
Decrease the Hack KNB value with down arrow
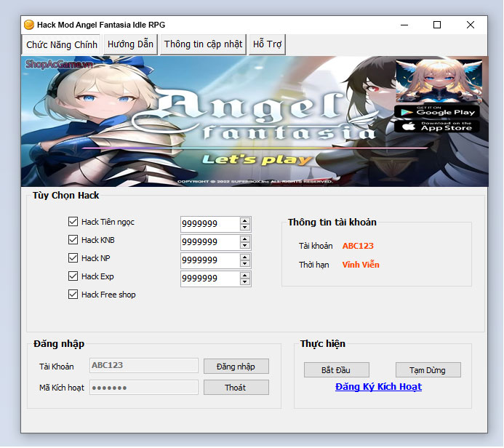245,246
